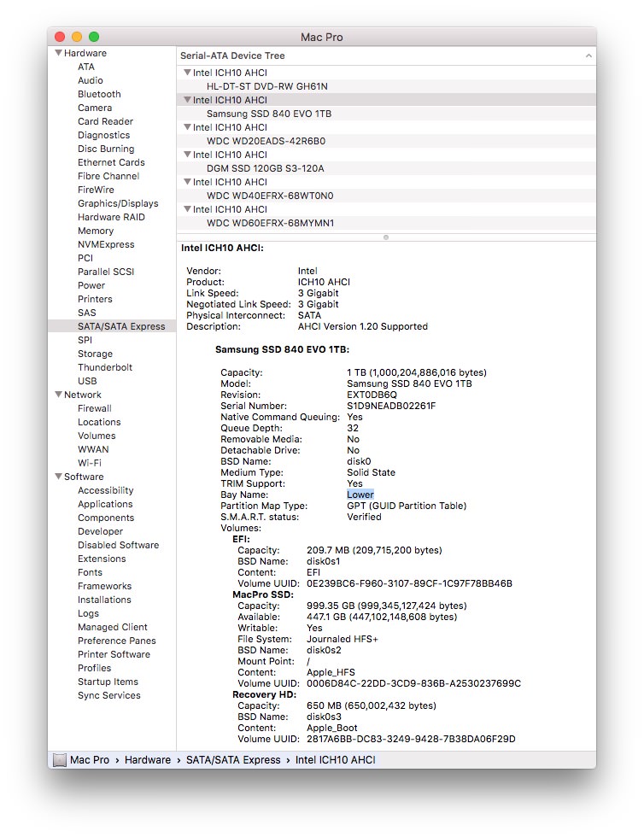Select the DGM SSD 120GB S3-120A row
Screen dimensions: 644x837
point(386,168)
